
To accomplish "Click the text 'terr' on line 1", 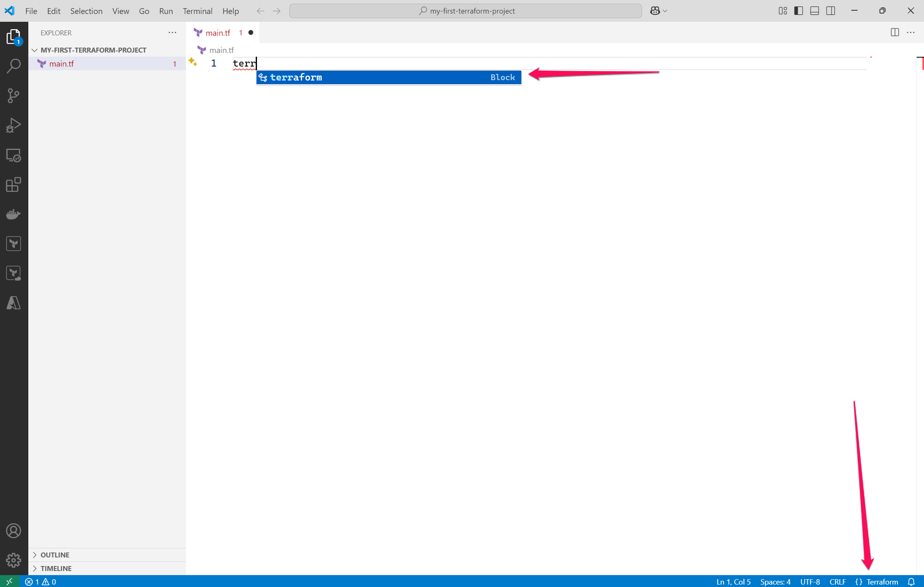I will coord(244,64).
